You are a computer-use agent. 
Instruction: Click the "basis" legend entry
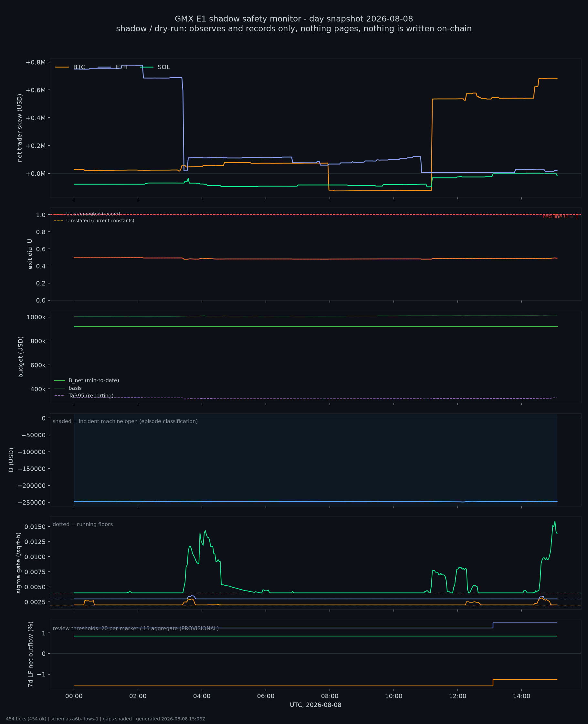75,388
